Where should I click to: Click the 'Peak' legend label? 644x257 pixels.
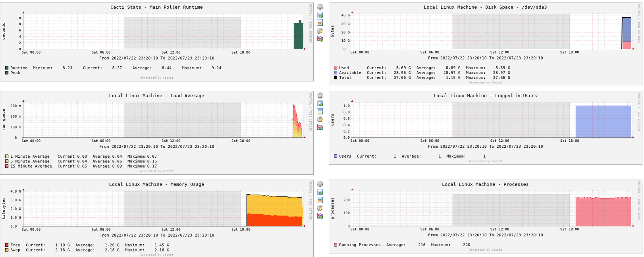coord(15,73)
